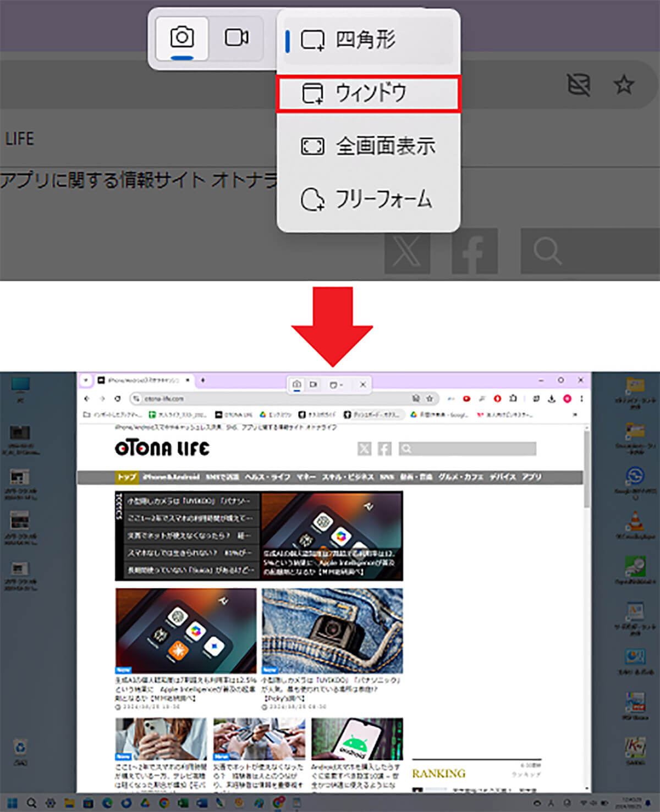Screen dimensions: 660x812
Task: Choose the フリーフォーム snip mode
Action: point(367,199)
